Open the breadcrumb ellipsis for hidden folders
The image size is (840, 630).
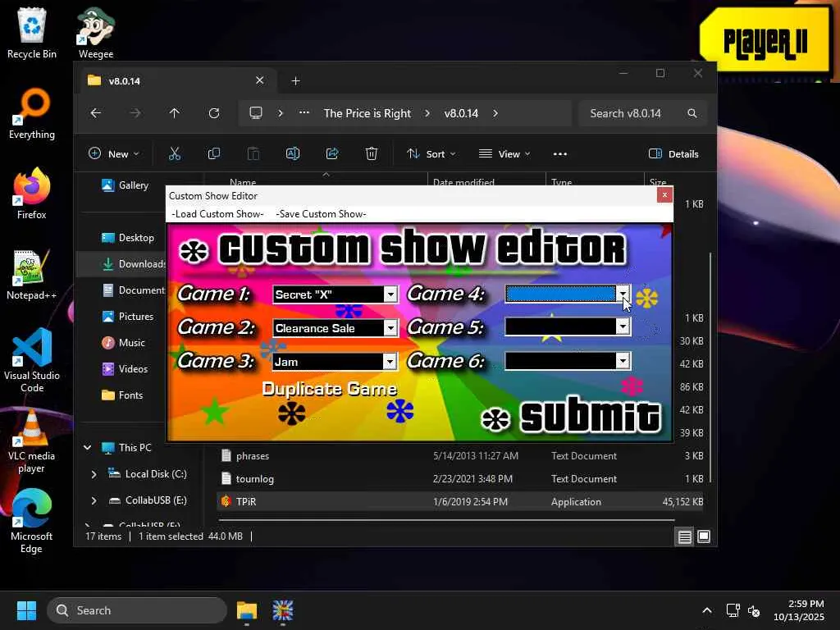(x=304, y=113)
